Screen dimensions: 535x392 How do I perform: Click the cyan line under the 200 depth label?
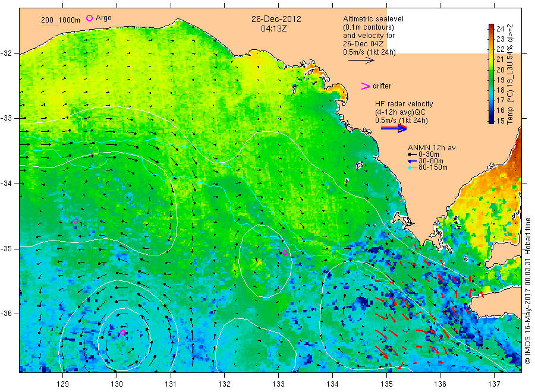point(49,26)
